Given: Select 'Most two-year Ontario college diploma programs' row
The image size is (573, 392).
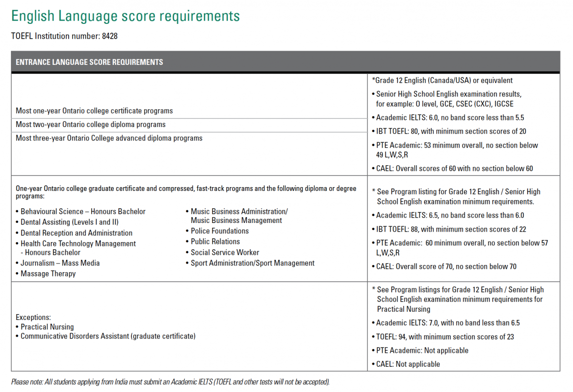Looking at the screenshot, I should tap(189, 125).
